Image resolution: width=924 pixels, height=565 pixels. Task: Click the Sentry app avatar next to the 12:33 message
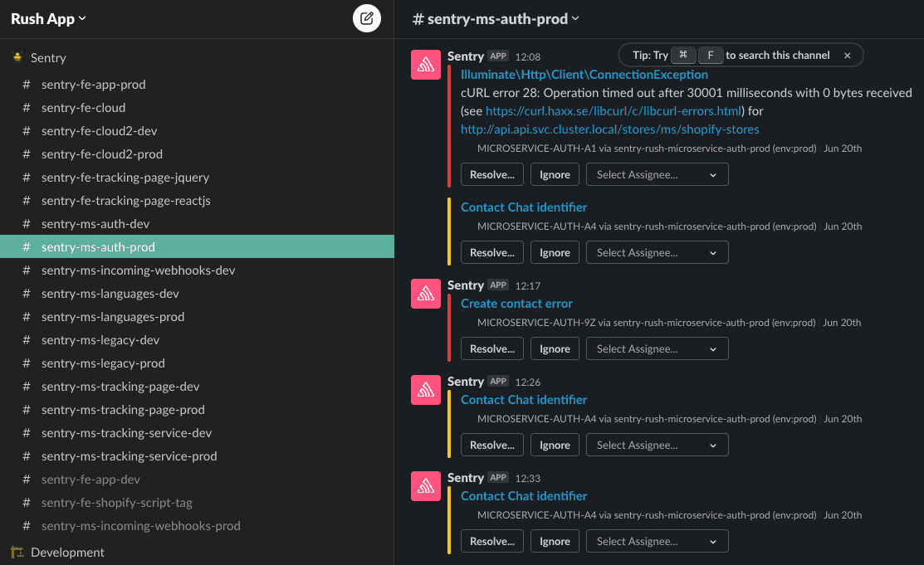pyautogui.click(x=425, y=486)
